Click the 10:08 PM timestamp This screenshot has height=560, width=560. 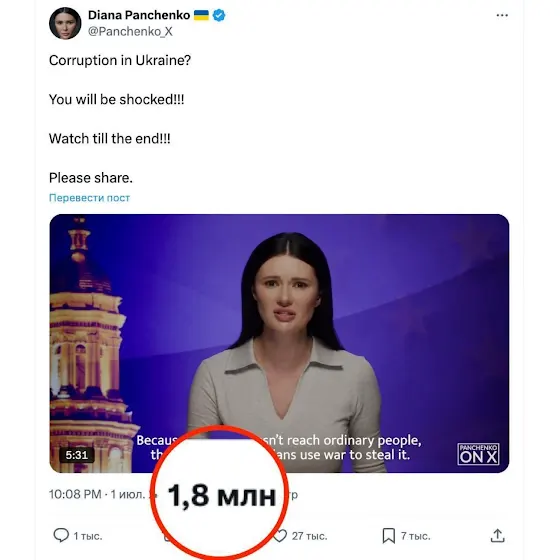pyautogui.click(x=75, y=494)
